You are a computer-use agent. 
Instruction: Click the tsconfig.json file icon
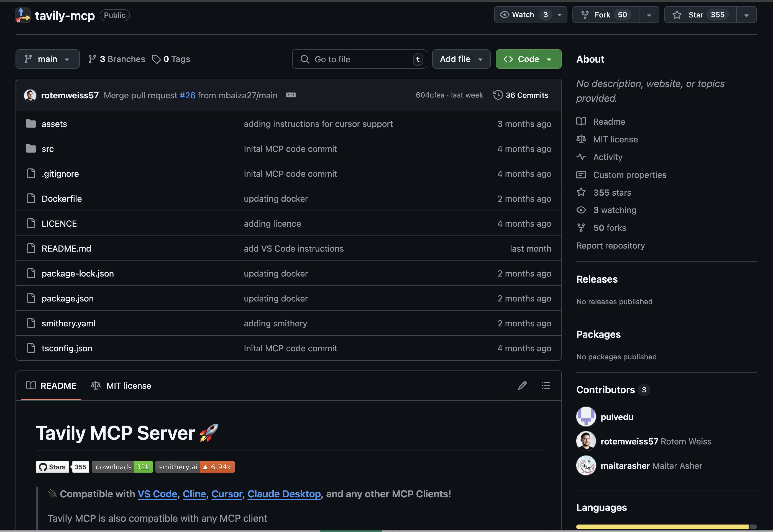point(31,348)
